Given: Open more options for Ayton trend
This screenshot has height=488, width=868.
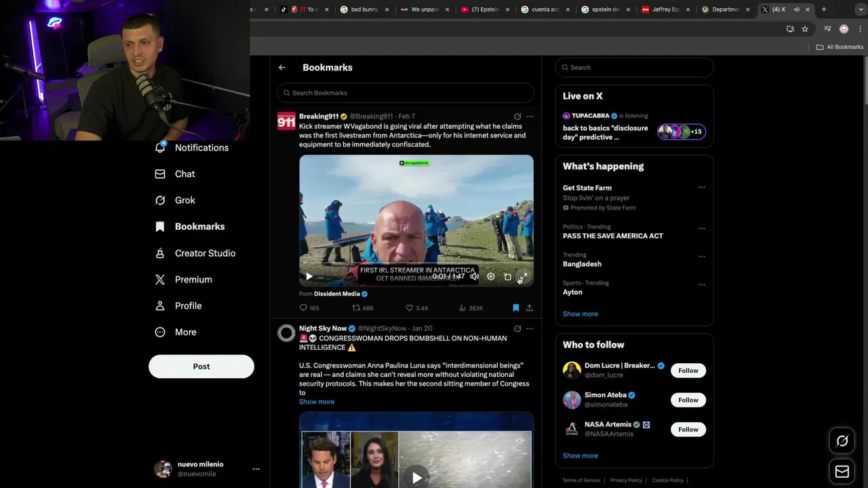Looking at the screenshot, I should [701, 285].
